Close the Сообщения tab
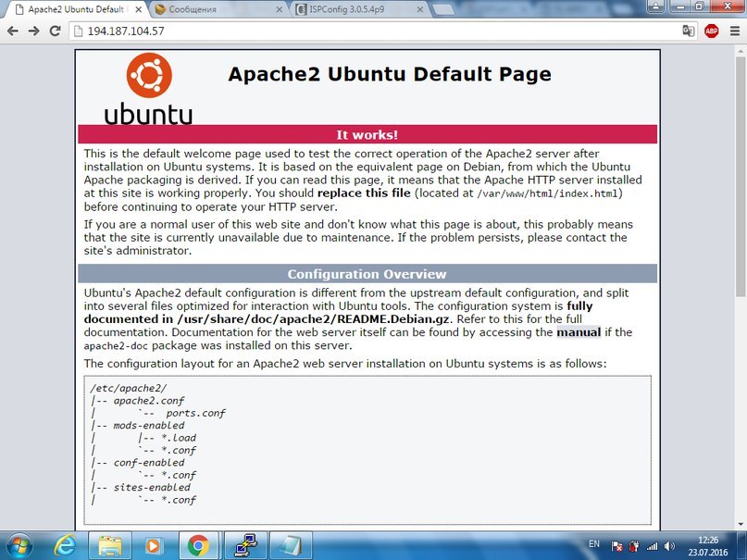Viewport: 747px width, 560px height. click(280, 9)
